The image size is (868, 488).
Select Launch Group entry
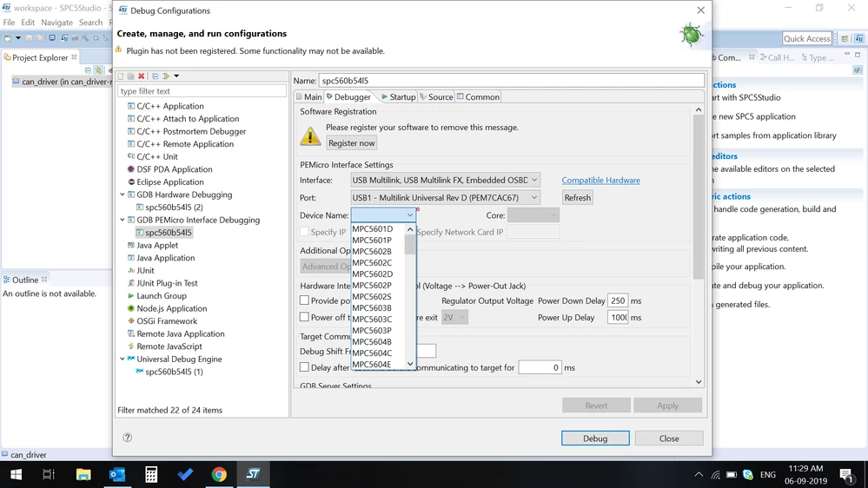[161, 295]
